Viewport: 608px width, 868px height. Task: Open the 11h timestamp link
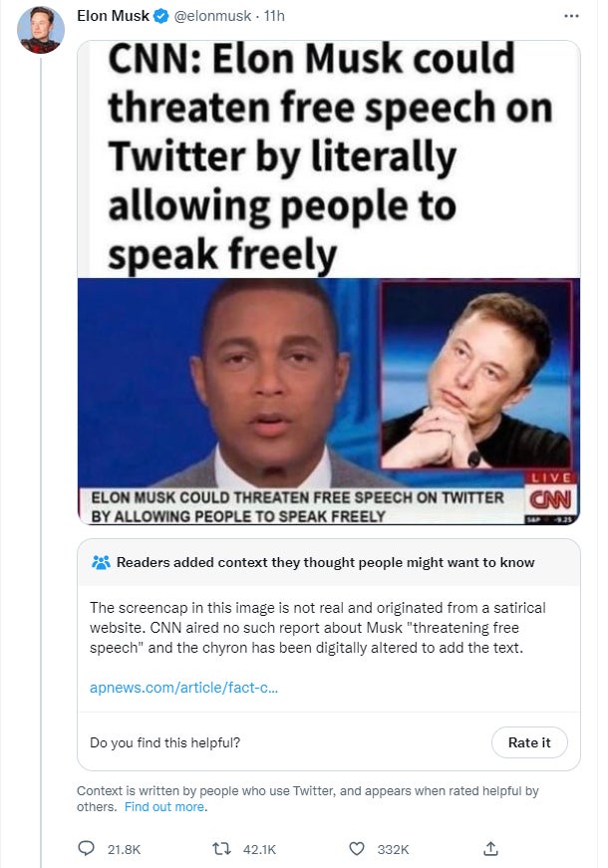pyautogui.click(x=272, y=17)
